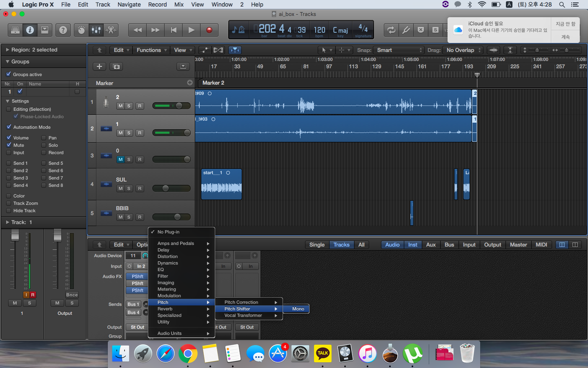Uncheck the Volume group setting
The image size is (588, 368).
[x=9, y=138]
